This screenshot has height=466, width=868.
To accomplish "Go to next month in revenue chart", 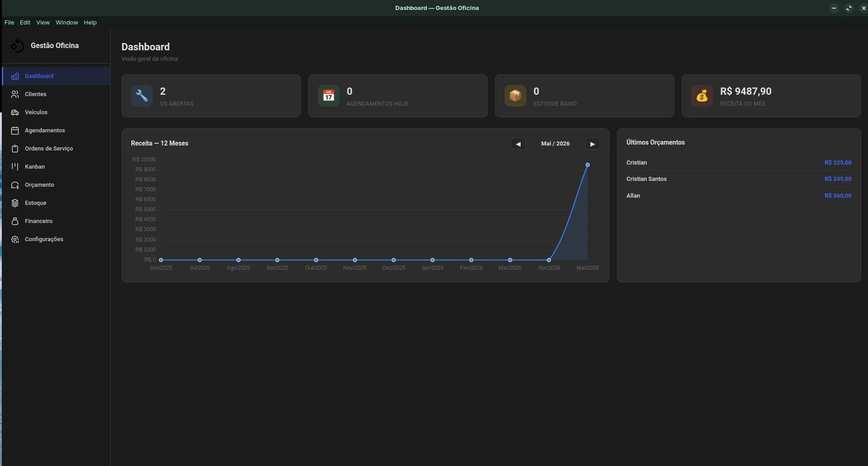I will pos(592,144).
